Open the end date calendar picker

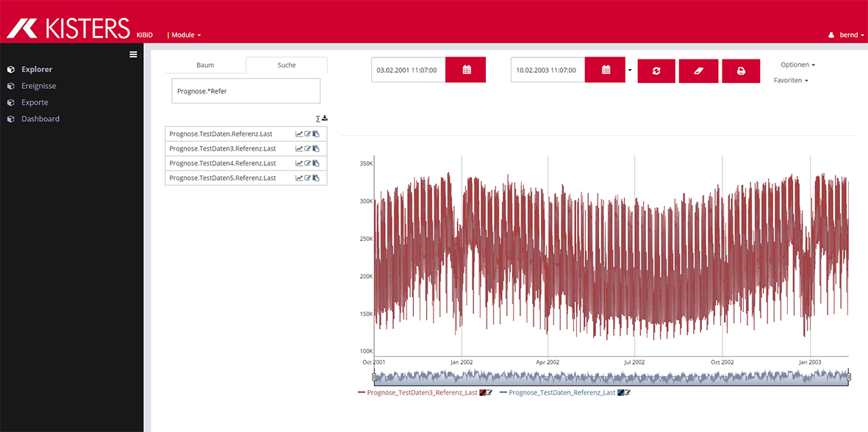(x=606, y=70)
